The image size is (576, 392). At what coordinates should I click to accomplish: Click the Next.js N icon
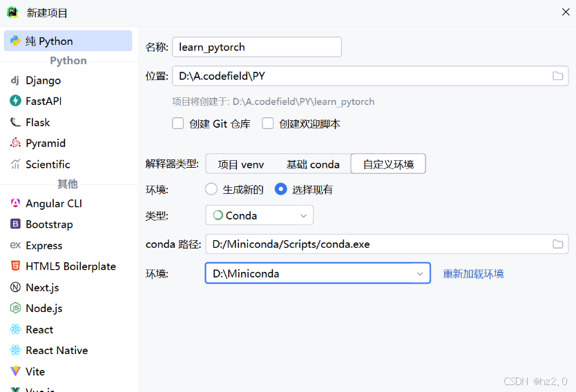click(15, 287)
